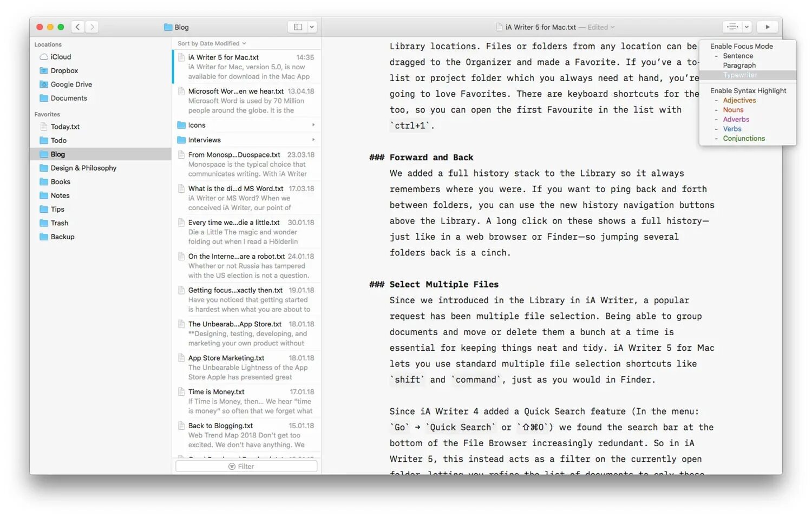Screen dimensions: 812x517
Task: Open On the Interne...are a robot.txt
Action: coord(247,266)
